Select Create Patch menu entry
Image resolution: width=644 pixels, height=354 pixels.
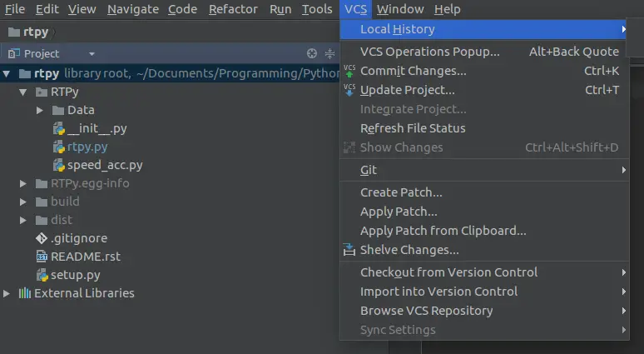[x=484, y=192]
